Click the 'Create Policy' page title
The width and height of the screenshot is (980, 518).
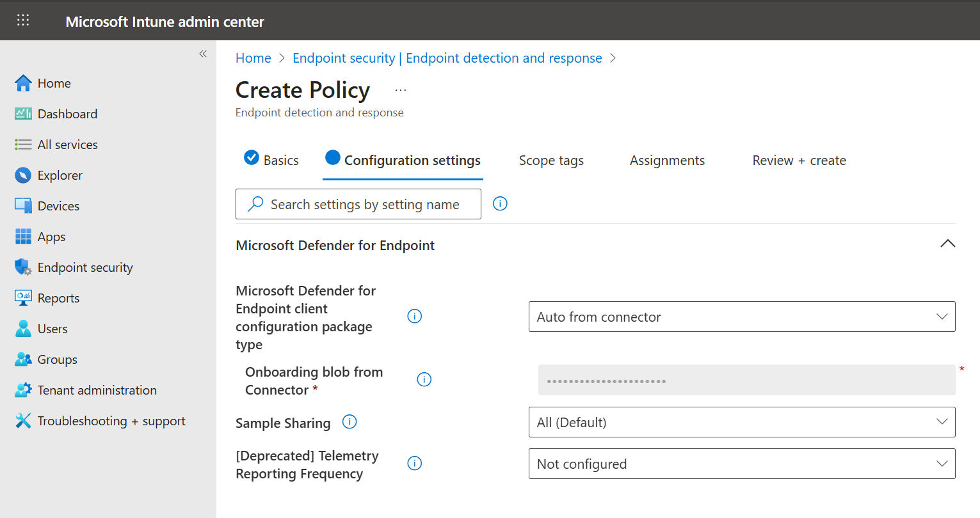point(303,90)
